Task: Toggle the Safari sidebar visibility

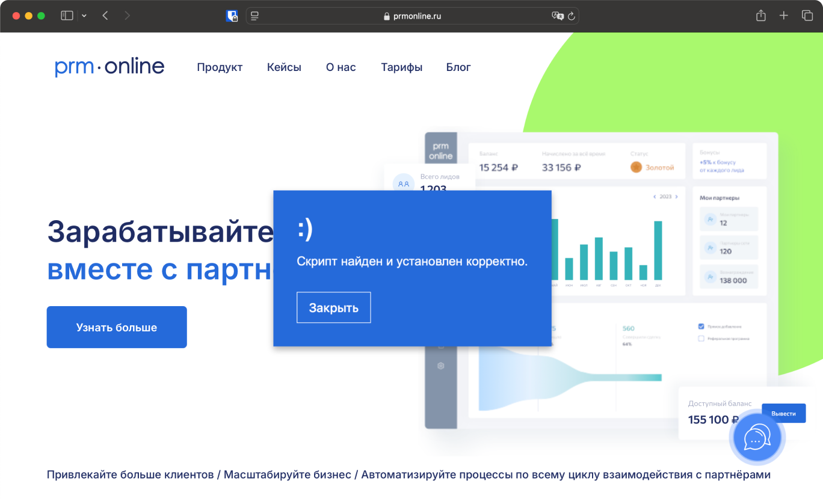Action: (67, 16)
